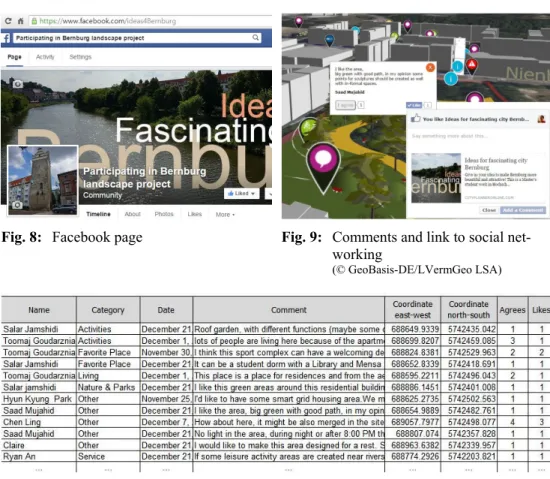Viewport: 550px width, 479px height.
Task: Click the Date column header
Action: [166, 310]
